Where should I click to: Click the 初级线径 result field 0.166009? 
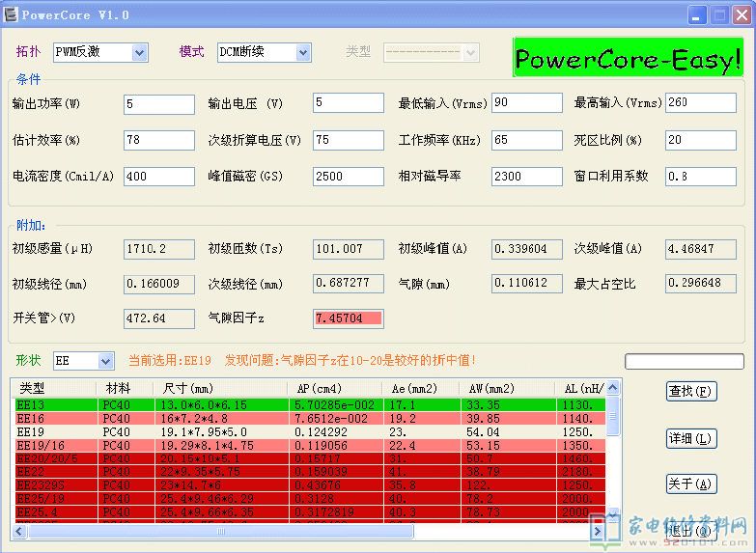[159, 284]
